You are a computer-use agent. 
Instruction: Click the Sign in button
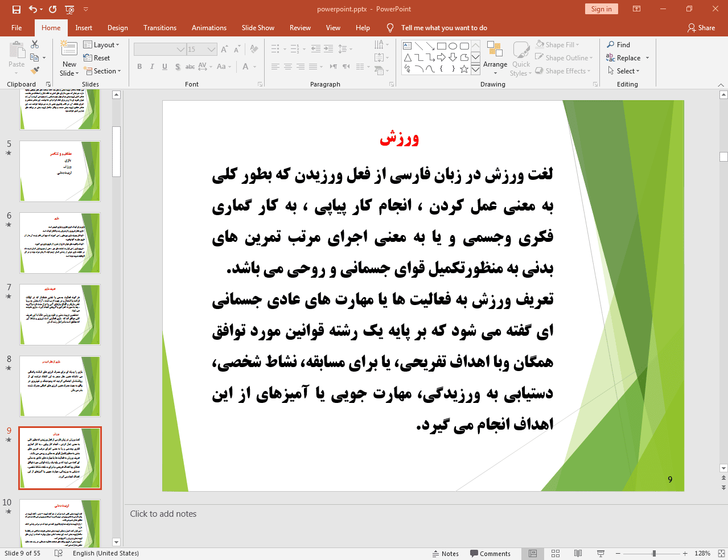(x=601, y=9)
